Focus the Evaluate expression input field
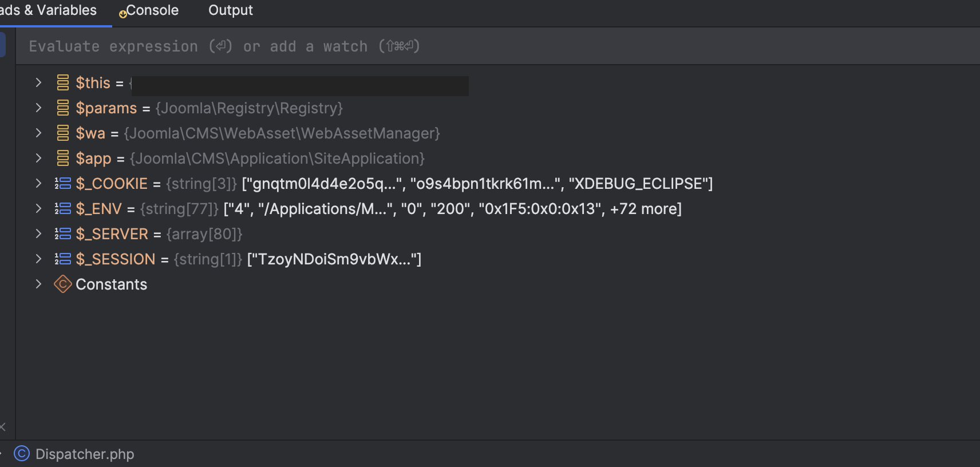 coord(498,46)
